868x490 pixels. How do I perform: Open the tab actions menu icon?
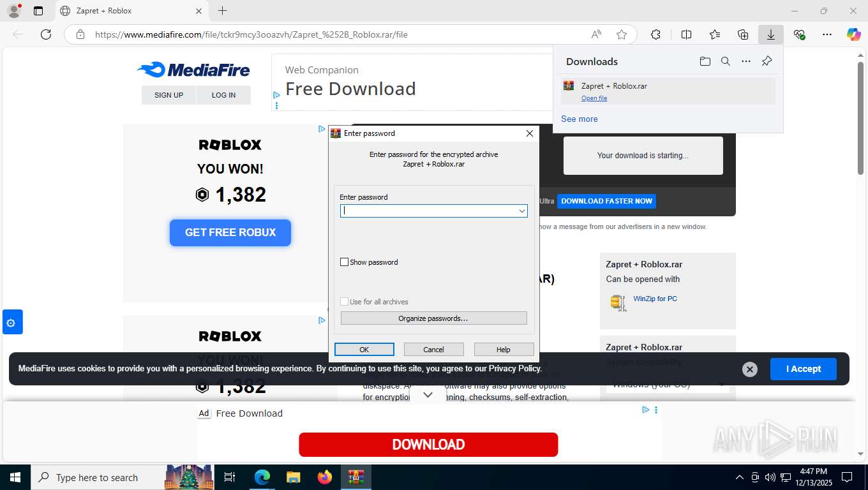(x=38, y=11)
